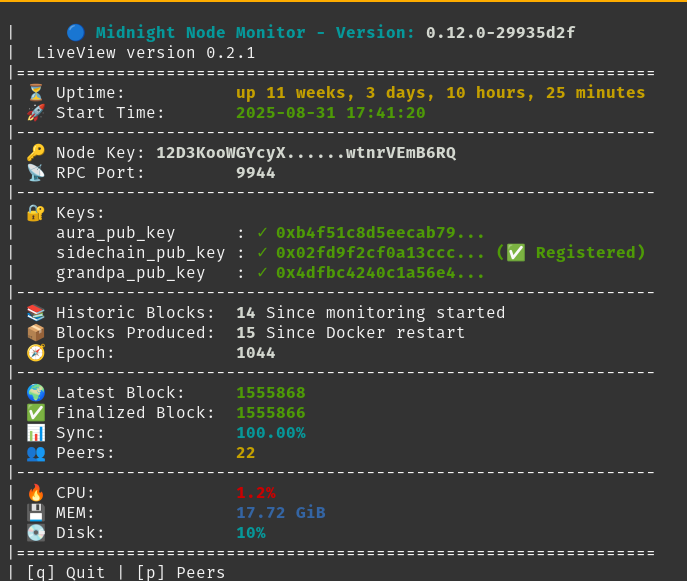Click the Historic Blocks label
The width and height of the screenshot is (687, 581).
point(135,313)
